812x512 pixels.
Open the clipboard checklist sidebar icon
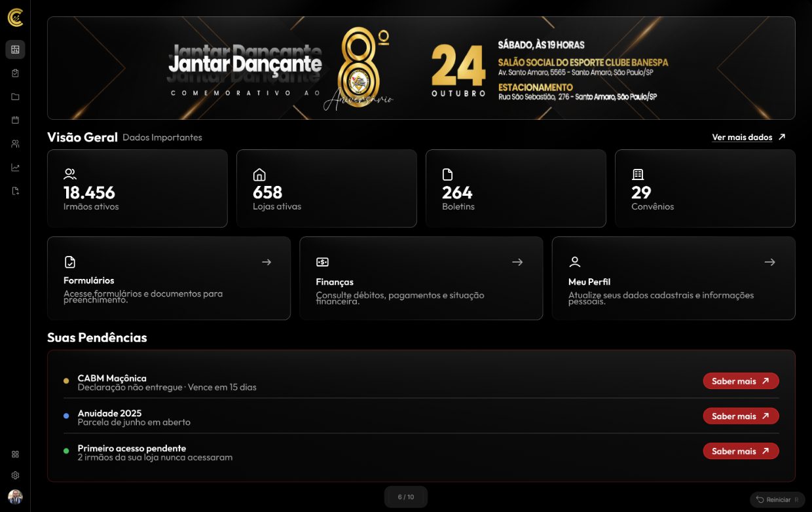tap(15, 73)
